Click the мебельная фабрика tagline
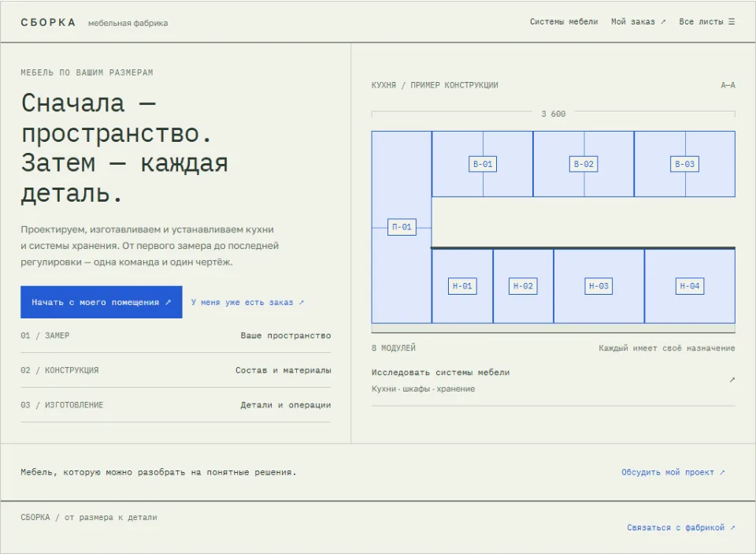Viewport: 756px width, 554px height. tap(128, 23)
